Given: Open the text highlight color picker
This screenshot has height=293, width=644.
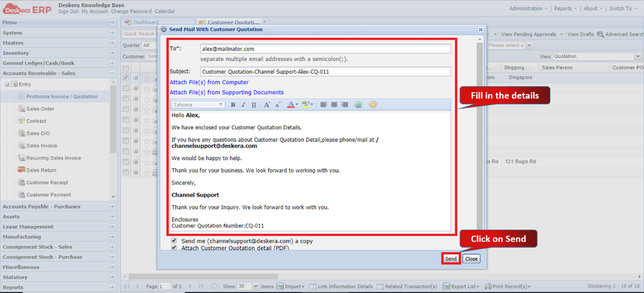Looking at the screenshot, I should (307, 105).
